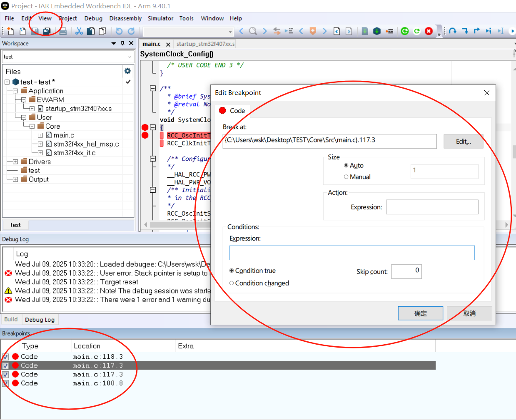Close the main.c editor tab
Viewport: 516px width, 420px height.
(x=168, y=44)
